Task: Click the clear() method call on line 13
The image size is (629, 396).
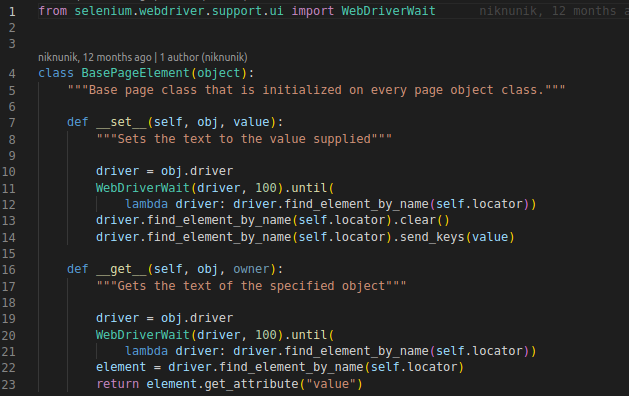Action: pos(424,220)
